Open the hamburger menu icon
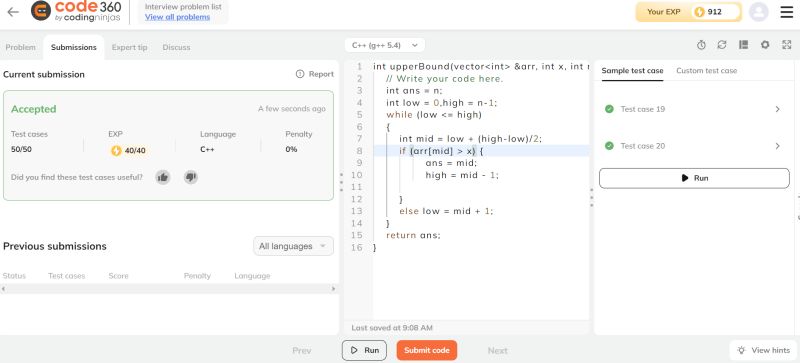The image size is (800, 363). [x=787, y=12]
